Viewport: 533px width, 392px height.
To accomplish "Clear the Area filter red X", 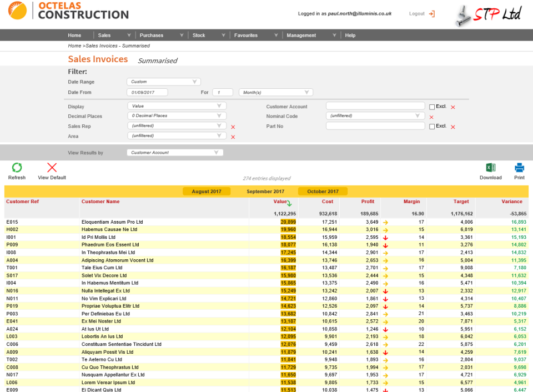I will (233, 137).
